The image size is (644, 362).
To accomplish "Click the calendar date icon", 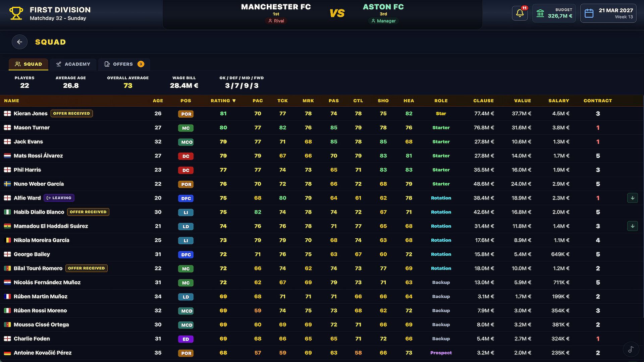I will coord(589,13).
